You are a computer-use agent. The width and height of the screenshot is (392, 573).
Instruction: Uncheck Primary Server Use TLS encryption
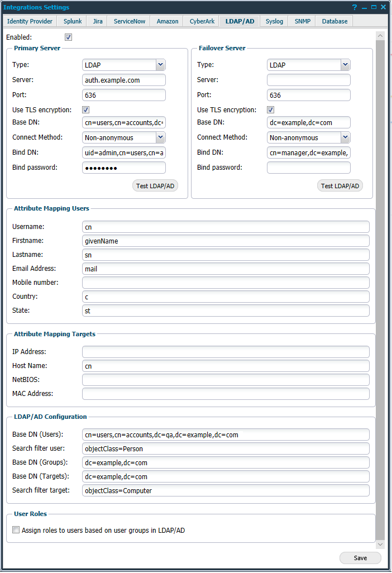point(86,110)
